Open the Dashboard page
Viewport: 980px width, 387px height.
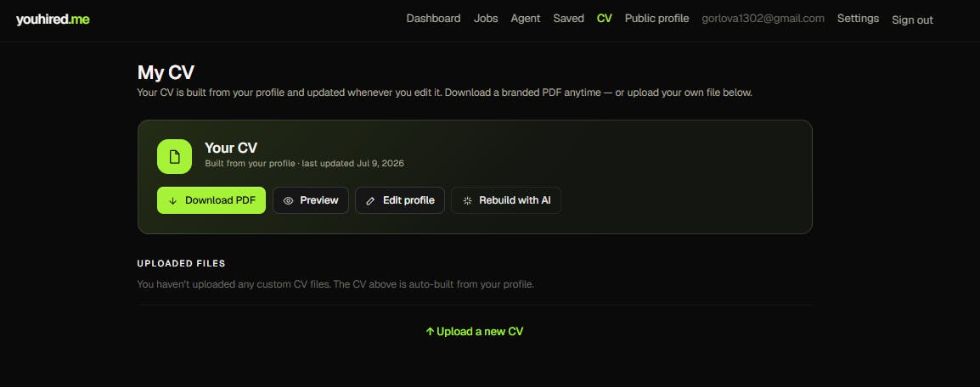(433, 19)
